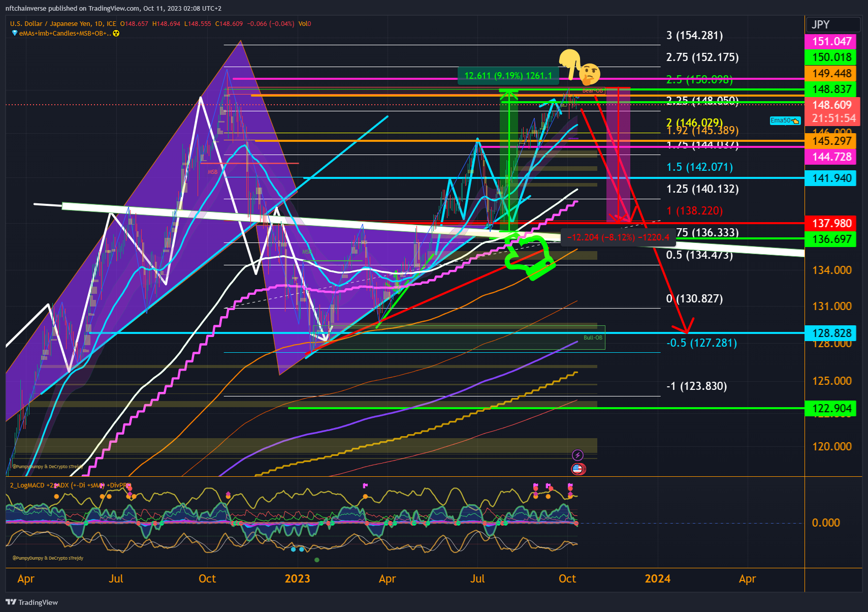Click the Fib level 2.75 (152.175) label
Screen dimensions: 868x612
pyautogui.click(x=702, y=57)
